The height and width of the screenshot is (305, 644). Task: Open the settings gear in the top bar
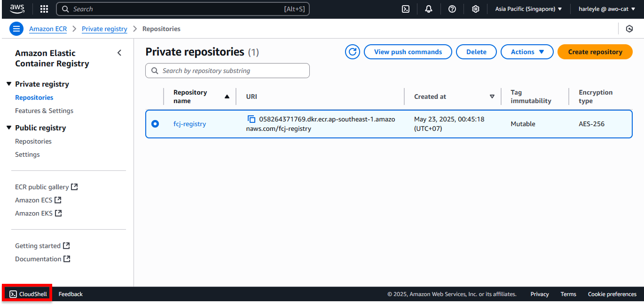[476, 9]
